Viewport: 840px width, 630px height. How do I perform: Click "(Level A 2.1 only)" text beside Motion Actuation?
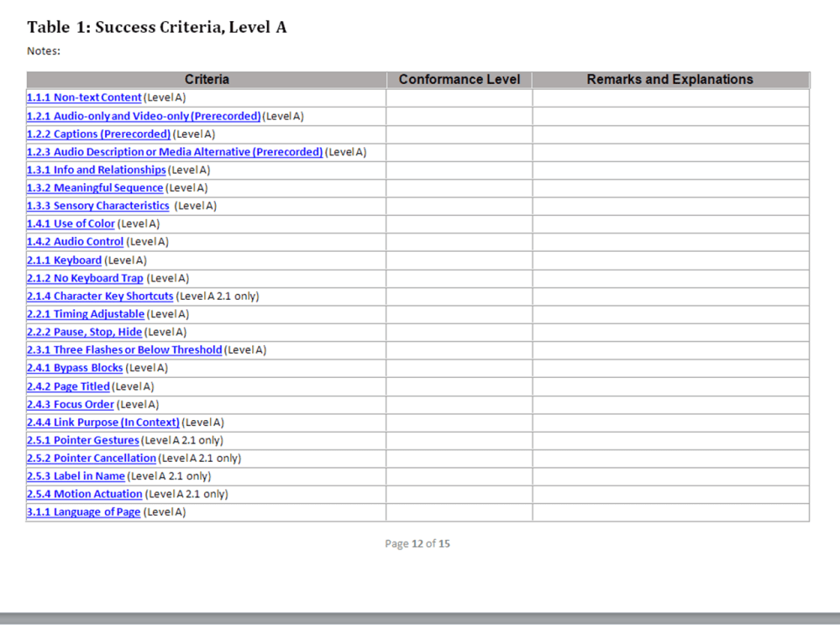pyautogui.click(x=186, y=494)
